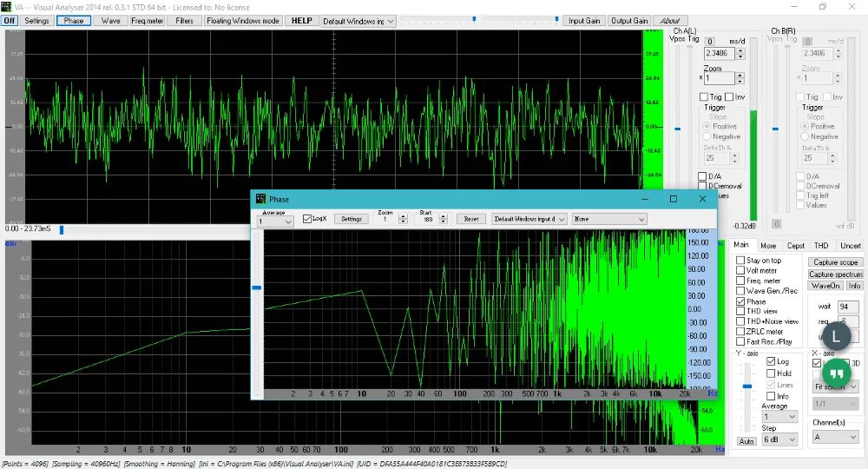Enable the Ch A DCremoval checkbox

pyautogui.click(x=702, y=186)
